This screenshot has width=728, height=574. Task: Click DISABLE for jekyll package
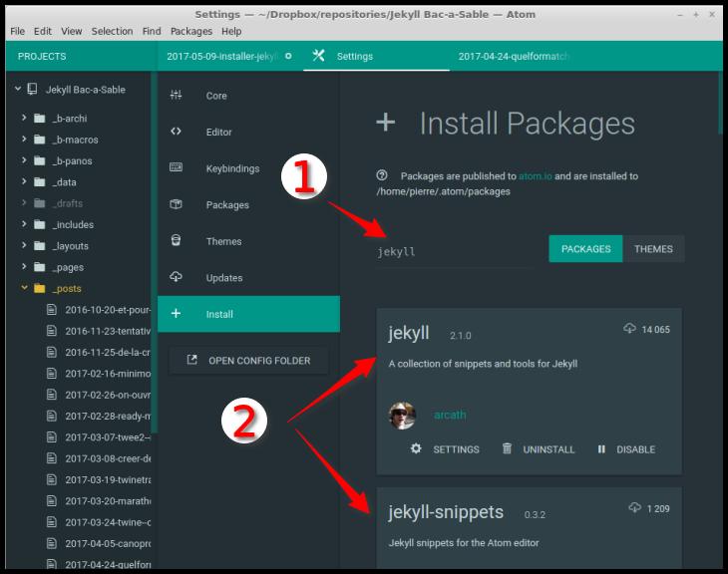(626, 448)
